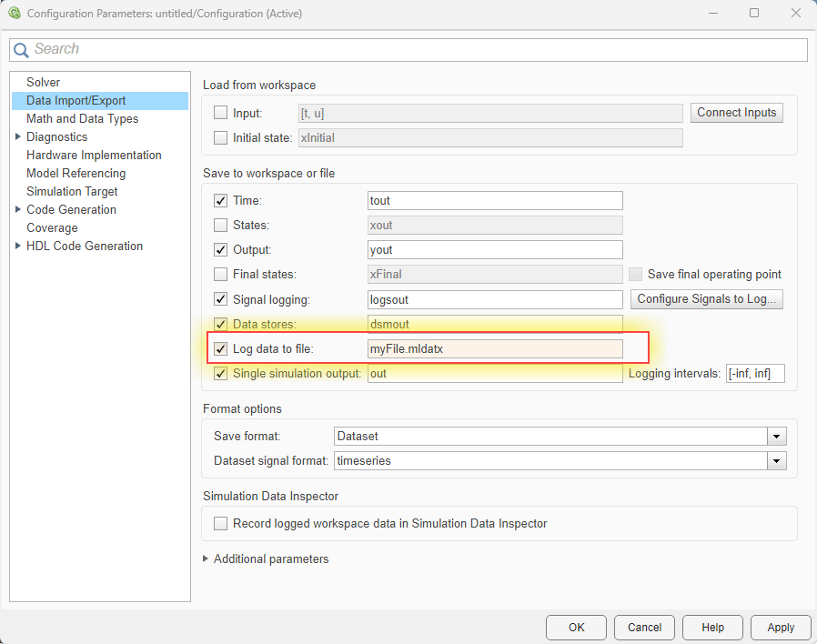Open the Simulation Target pane
Image resolution: width=817 pixels, height=644 pixels.
(x=72, y=191)
